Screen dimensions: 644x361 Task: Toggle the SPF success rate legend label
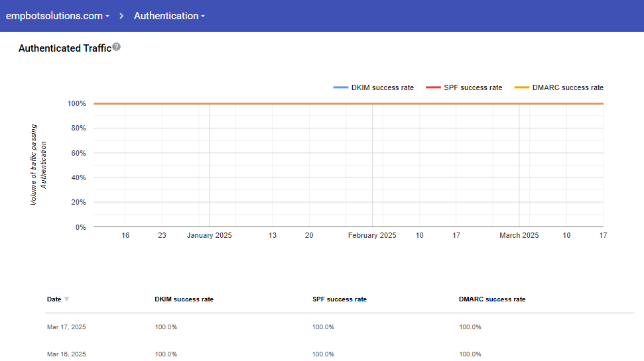473,87
